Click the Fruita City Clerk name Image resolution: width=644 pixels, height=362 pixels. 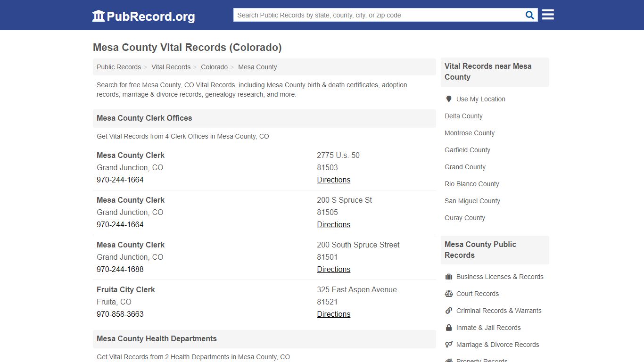pos(126,289)
